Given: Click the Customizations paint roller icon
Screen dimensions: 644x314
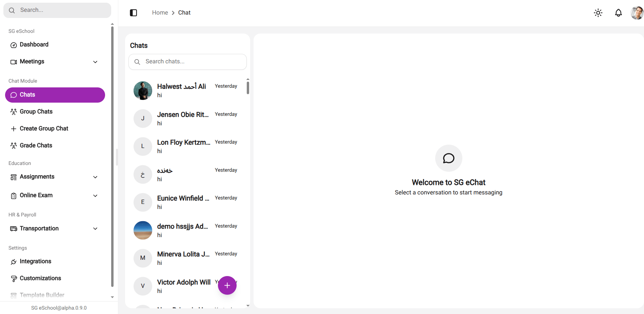Looking at the screenshot, I should 14,279.
